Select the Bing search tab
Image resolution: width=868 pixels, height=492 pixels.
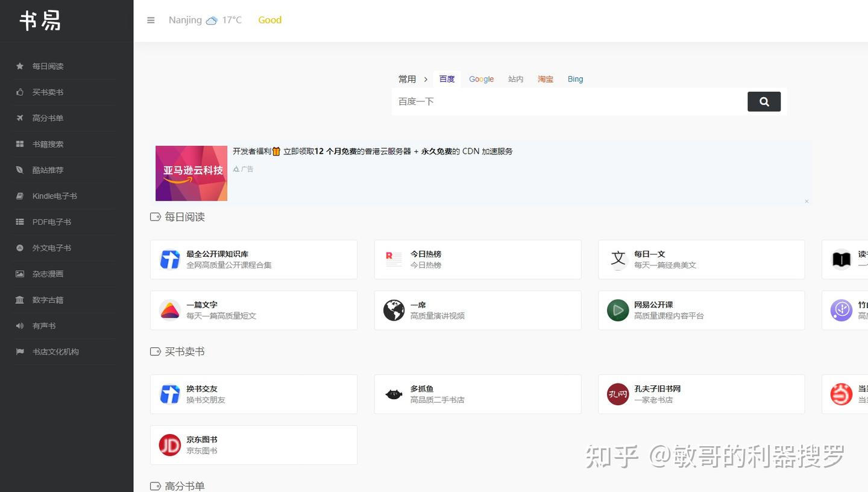click(575, 79)
